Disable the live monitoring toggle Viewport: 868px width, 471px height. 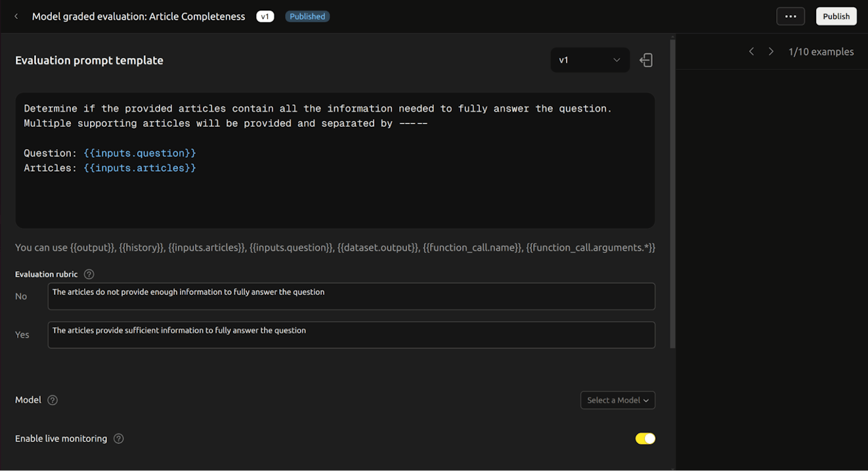tap(645, 439)
